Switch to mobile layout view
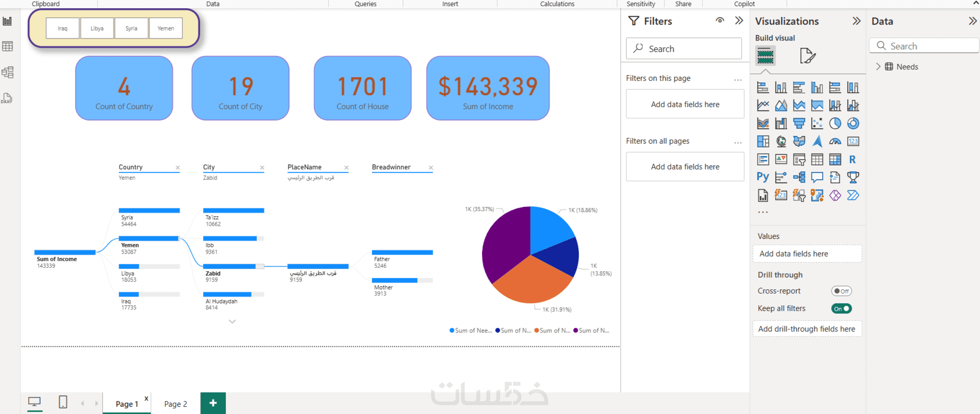The image size is (980, 414). (63, 402)
